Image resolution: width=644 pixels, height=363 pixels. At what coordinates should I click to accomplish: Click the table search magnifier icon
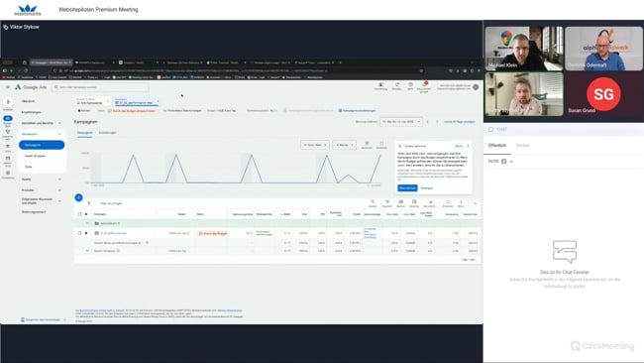point(373,202)
